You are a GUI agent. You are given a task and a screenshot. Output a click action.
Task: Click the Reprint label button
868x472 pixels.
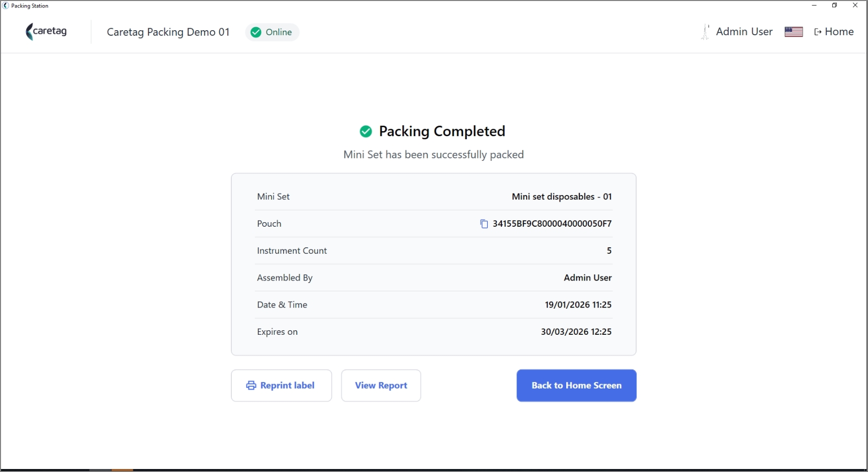[281, 386]
